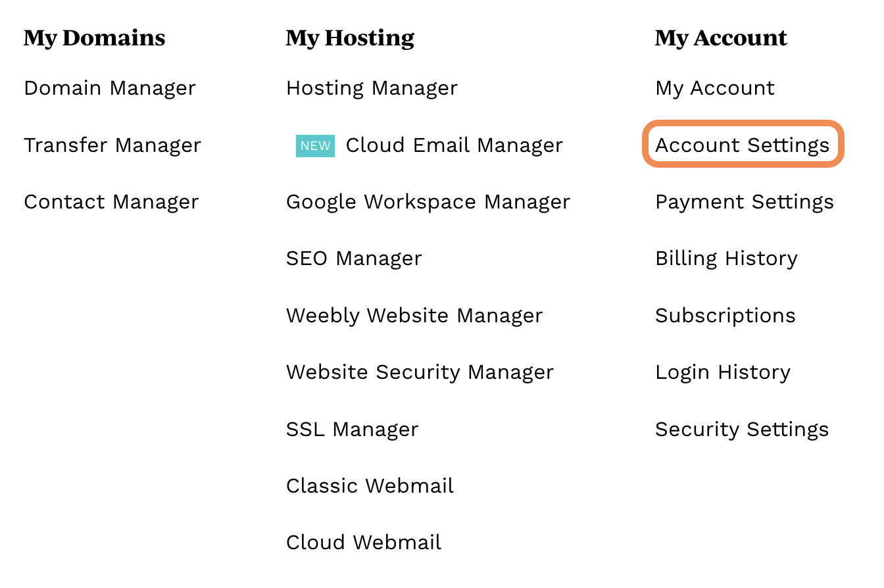Open Cloud Webmail

[x=364, y=543]
